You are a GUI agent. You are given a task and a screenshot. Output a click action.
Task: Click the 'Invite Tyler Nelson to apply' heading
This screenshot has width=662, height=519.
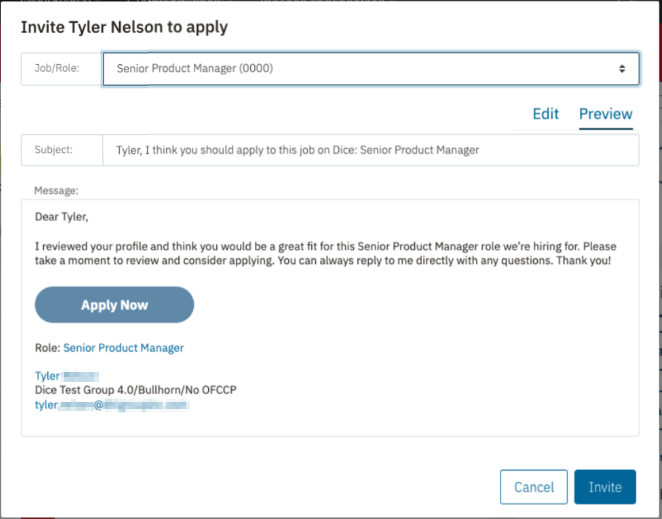[124, 27]
